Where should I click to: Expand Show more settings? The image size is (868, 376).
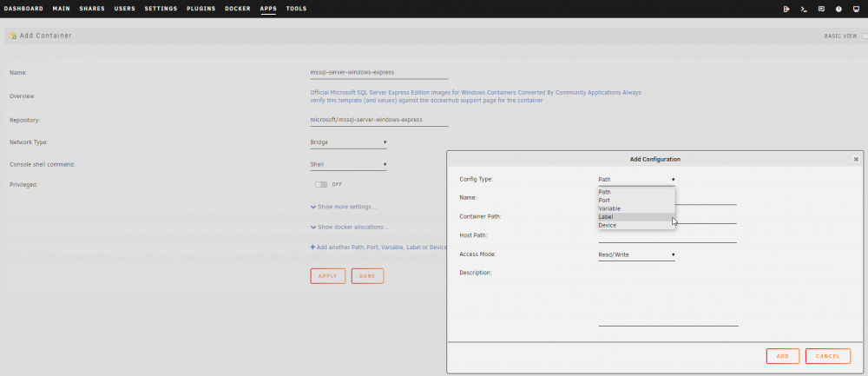[344, 208]
